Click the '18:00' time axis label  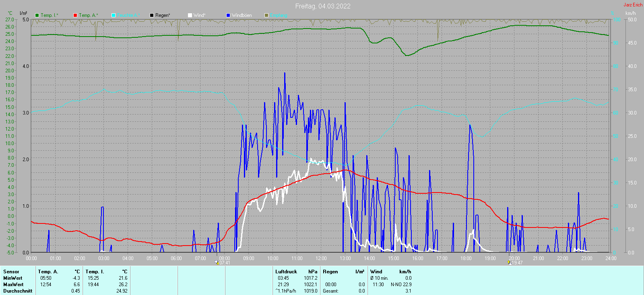[x=466, y=258]
